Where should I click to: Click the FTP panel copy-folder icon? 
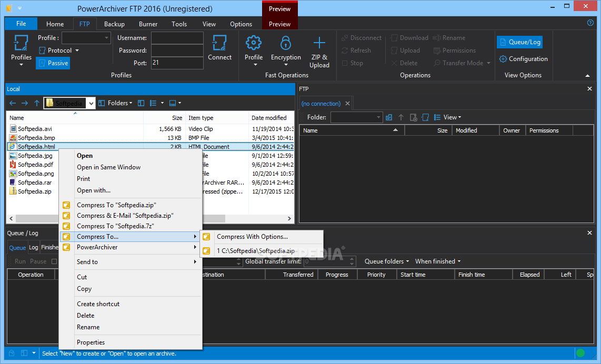[389, 117]
